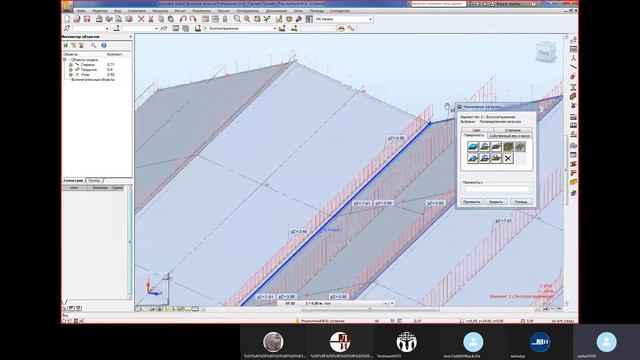This screenshot has width=640, height=360.
Task: Click the Undo arrow icon
Action: [x=183, y=19]
